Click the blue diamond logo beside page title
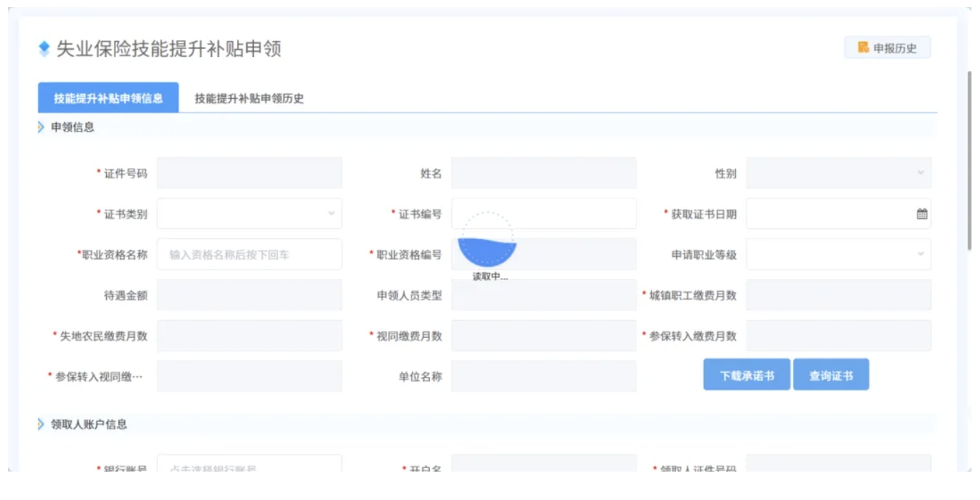The height and width of the screenshot is (500, 980). [x=44, y=48]
